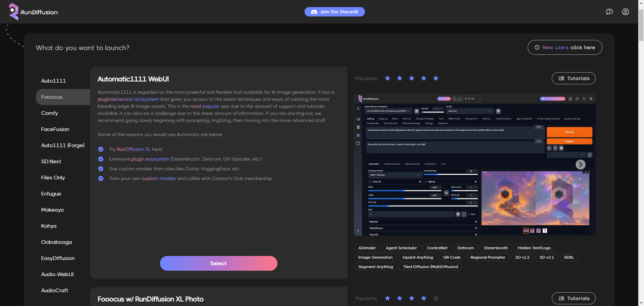Open EasyDiffusion from the sidebar
The width and height of the screenshot is (644, 306).
[63, 258]
